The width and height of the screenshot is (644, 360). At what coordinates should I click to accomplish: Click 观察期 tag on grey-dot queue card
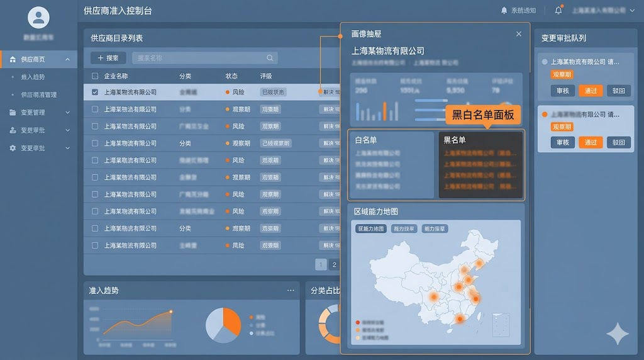[x=562, y=74]
